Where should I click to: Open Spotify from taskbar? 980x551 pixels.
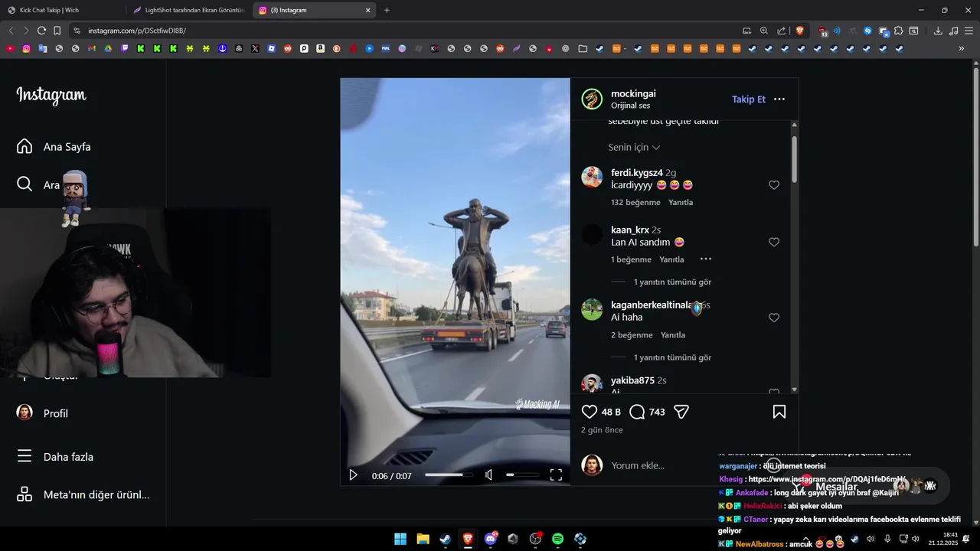557,539
